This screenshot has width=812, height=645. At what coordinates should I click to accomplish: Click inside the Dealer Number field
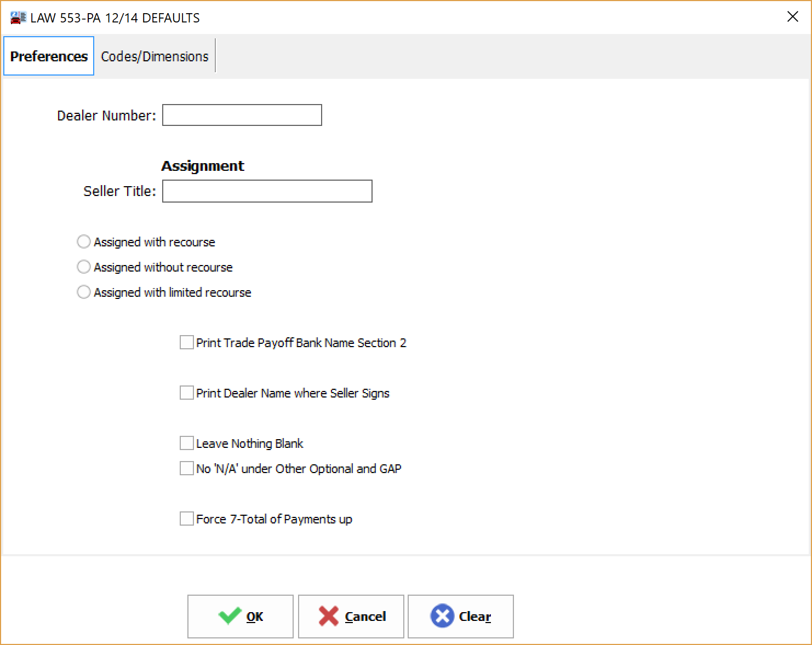click(x=242, y=115)
